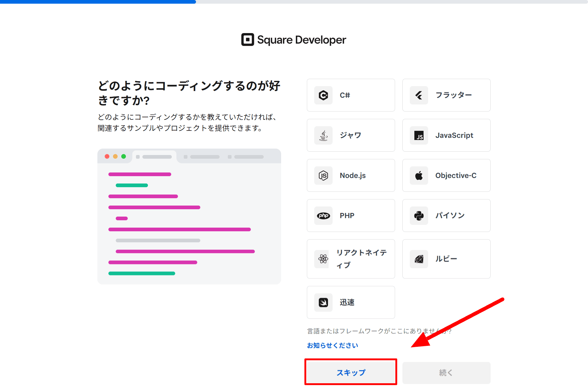Click the 続く (Continue) button
The height and width of the screenshot is (386, 588).
pyautogui.click(x=446, y=373)
